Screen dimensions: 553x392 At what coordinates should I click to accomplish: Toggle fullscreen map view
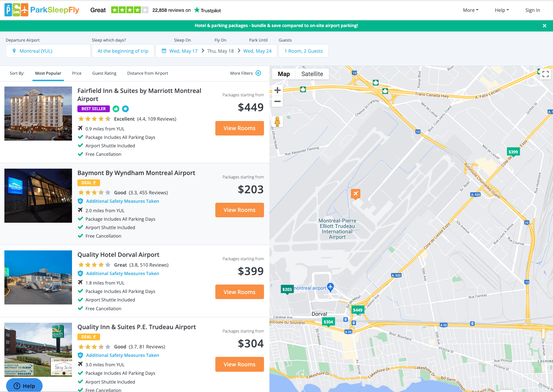546,74
